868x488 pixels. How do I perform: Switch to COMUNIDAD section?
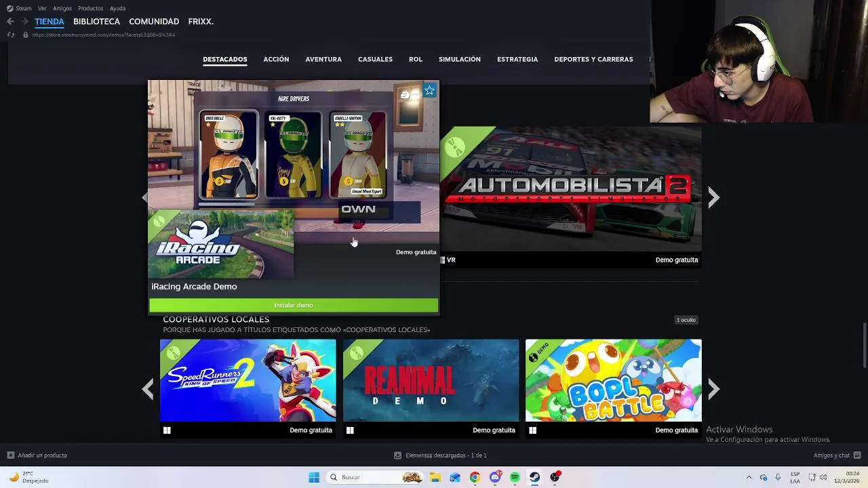154,22
